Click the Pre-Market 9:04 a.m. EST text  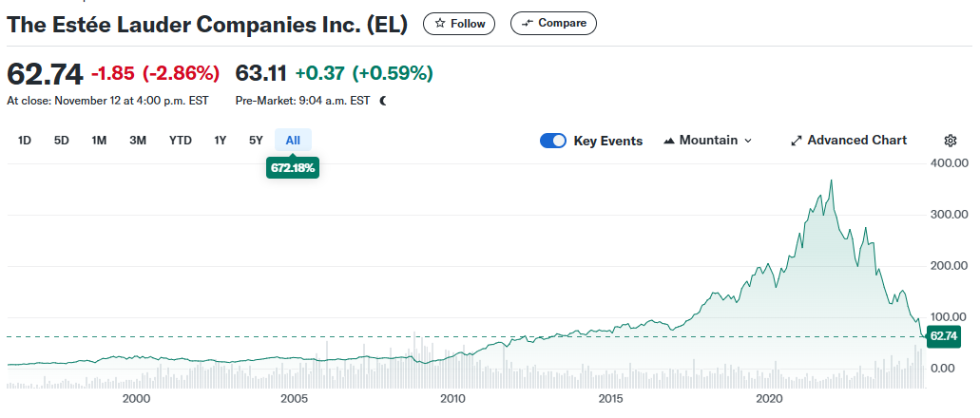[x=302, y=100]
